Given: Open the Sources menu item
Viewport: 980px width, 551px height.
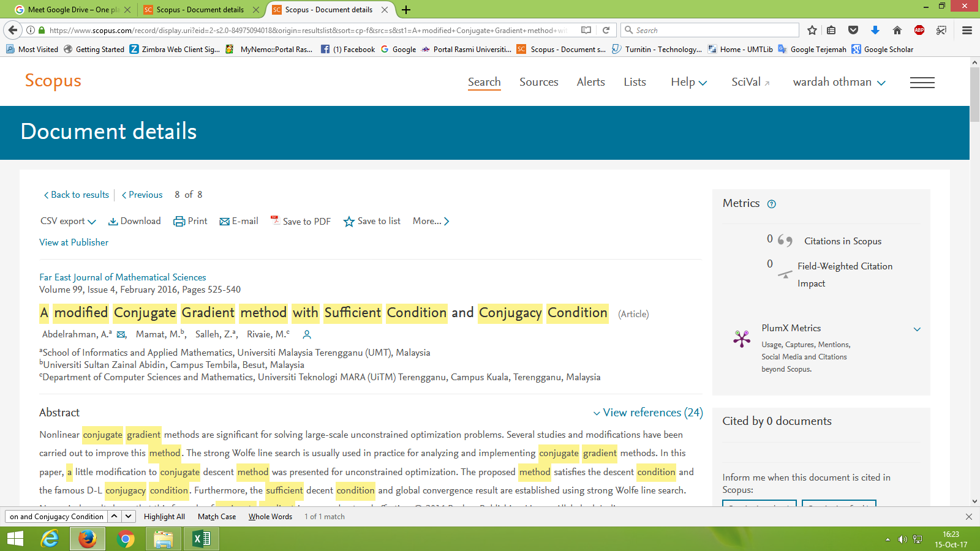Looking at the screenshot, I should point(538,82).
